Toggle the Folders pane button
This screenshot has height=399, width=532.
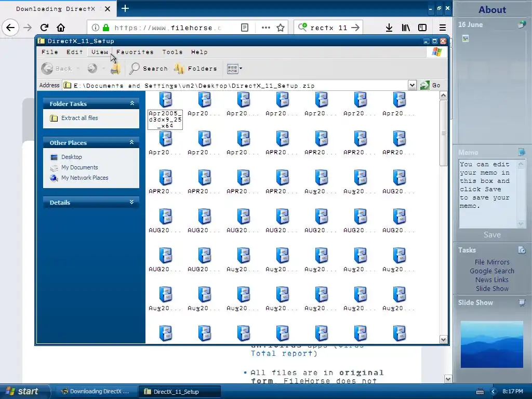195,69
